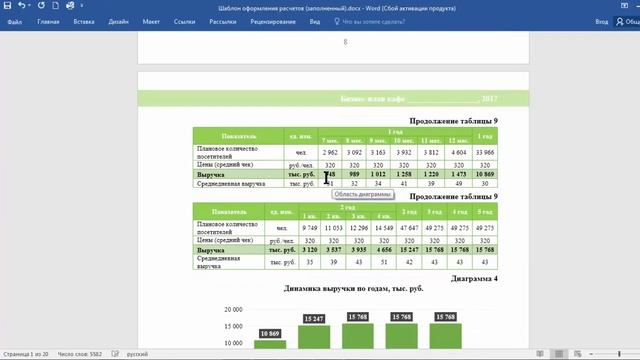640x360 pixels.
Task: Click the print preview icon in the quick toolbar
Action: click(70, 6)
